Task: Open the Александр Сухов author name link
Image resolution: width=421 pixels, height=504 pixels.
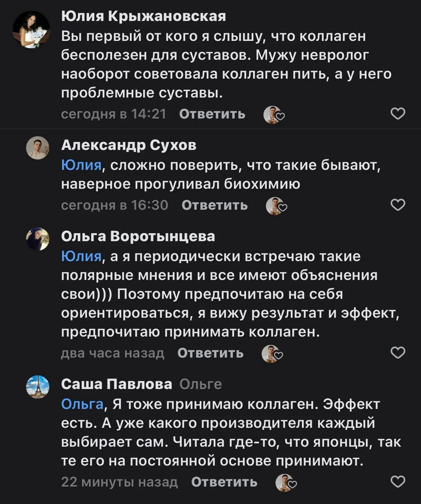Action: pos(129,145)
